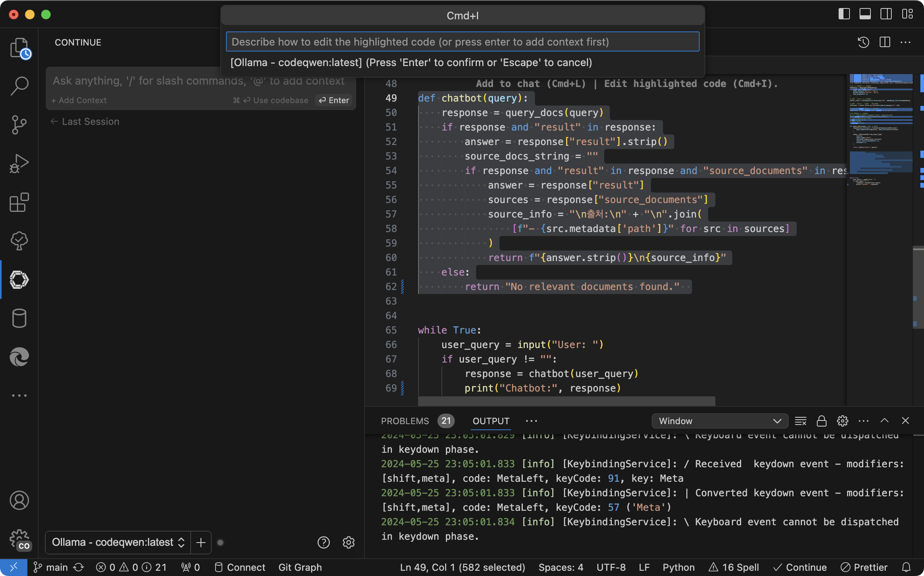The height and width of the screenshot is (576, 924).
Task: Expand the Window output channel dropdown
Action: pos(719,421)
